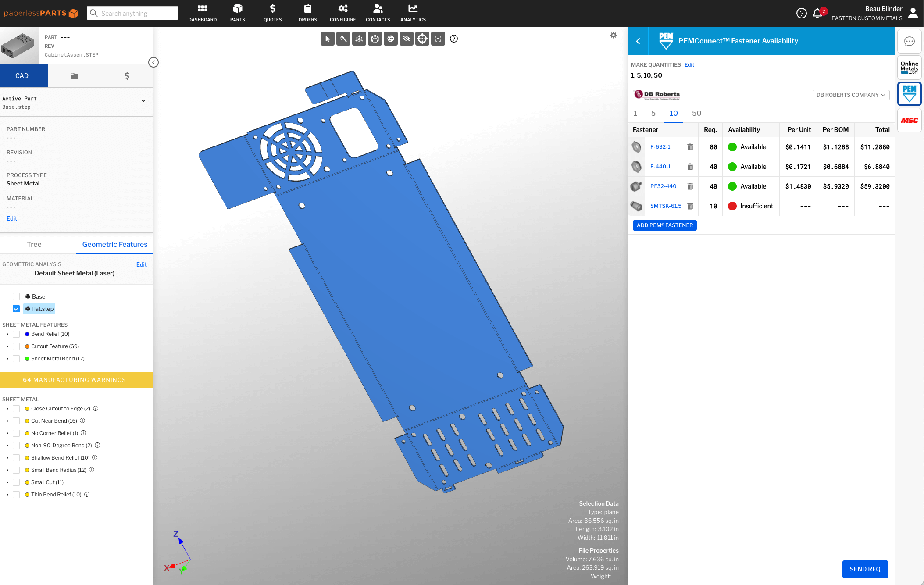924x585 pixels.
Task: Check the No Corner Relief (1) checkbox
Action: (x=16, y=433)
